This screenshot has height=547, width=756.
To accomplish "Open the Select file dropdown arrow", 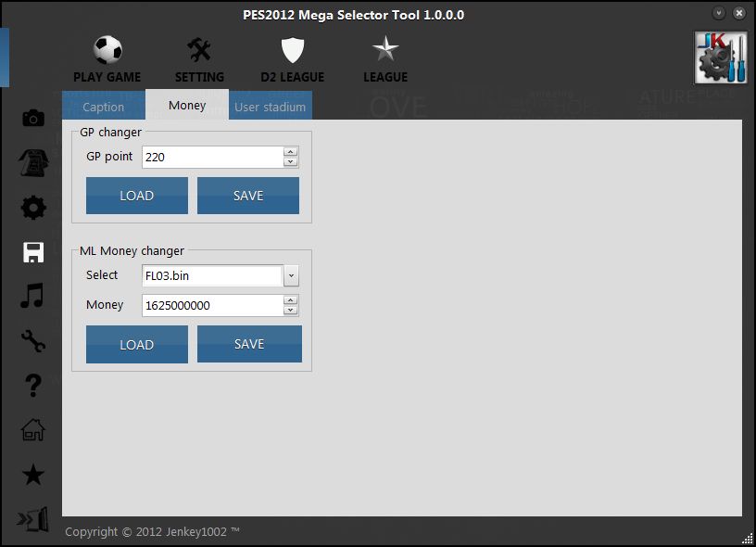I will point(291,275).
